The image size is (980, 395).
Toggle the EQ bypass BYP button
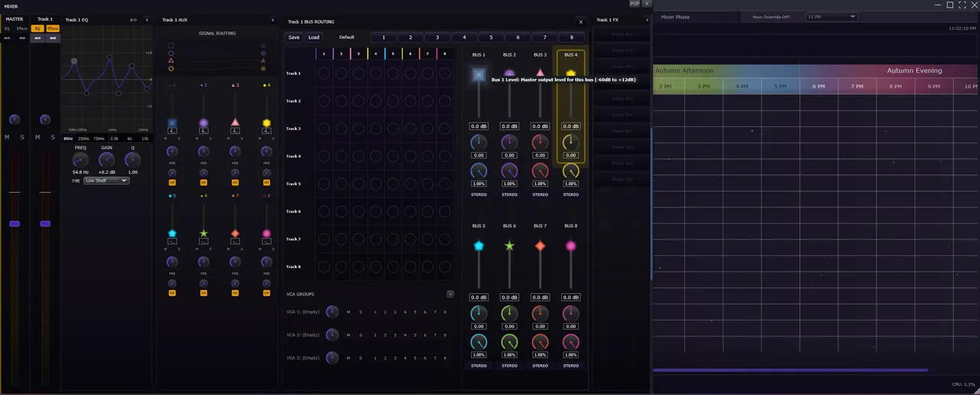(x=133, y=20)
